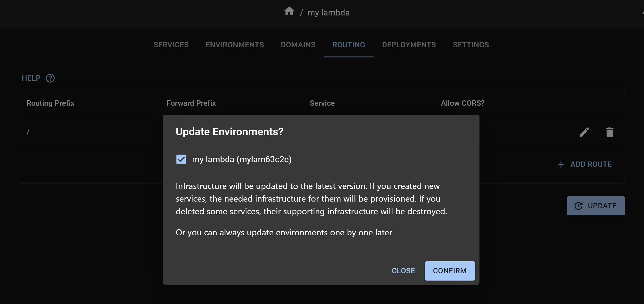The width and height of the screenshot is (644, 304).
Task: Click the HELP link
Action: point(31,78)
